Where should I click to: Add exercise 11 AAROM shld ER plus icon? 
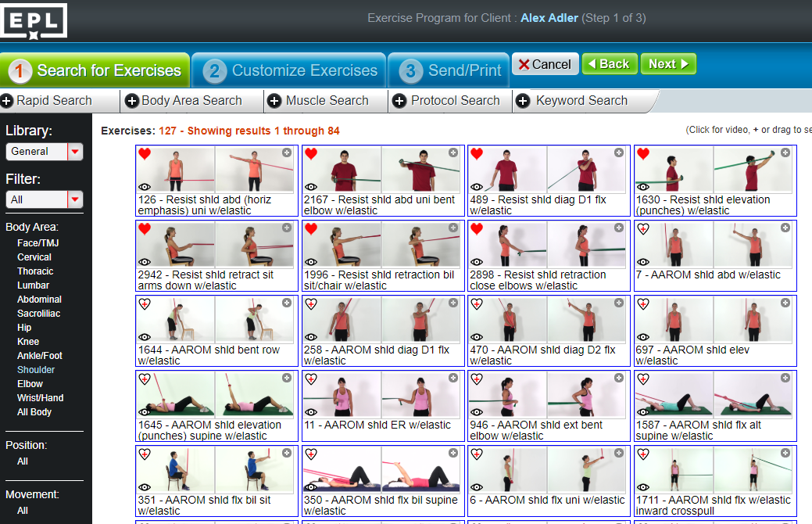coord(453,378)
